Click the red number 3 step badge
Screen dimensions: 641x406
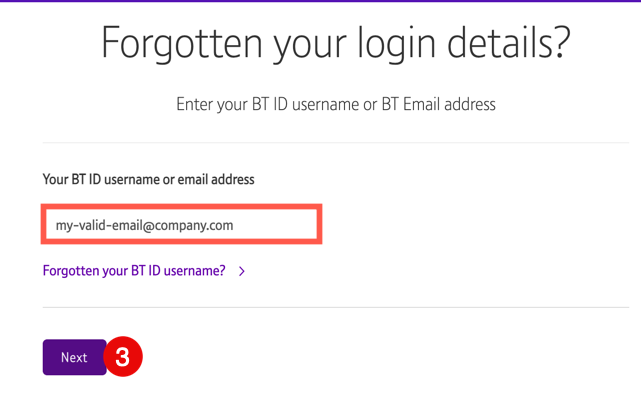[123, 357]
